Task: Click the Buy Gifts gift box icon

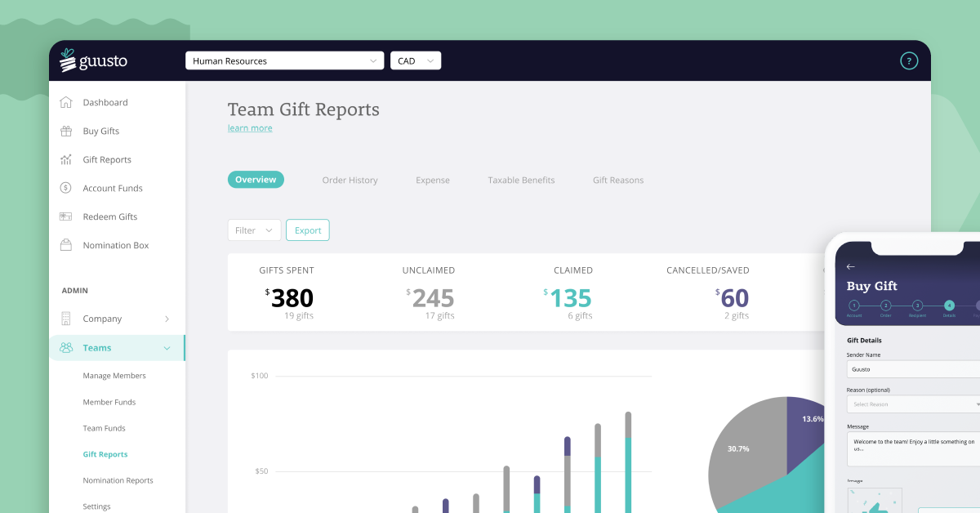Action: coord(66,131)
